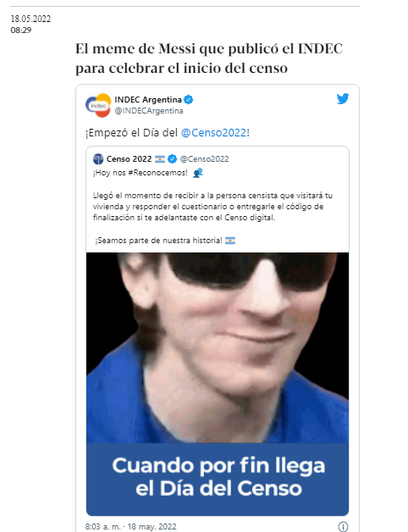This screenshot has height=532, width=408.
Task: Click the #Reconocemos hashtag
Action: (157, 173)
